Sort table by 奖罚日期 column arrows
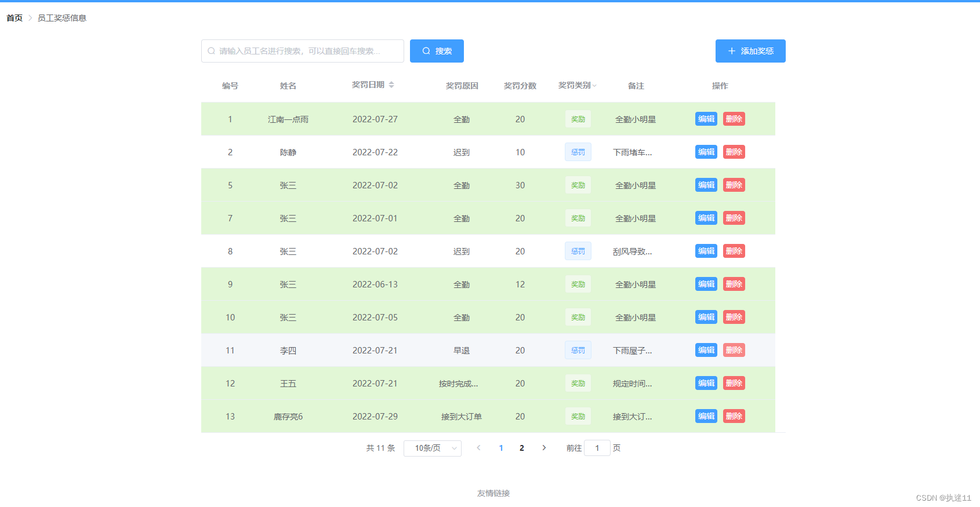Screen dimensions: 980x507 pos(391,85)
